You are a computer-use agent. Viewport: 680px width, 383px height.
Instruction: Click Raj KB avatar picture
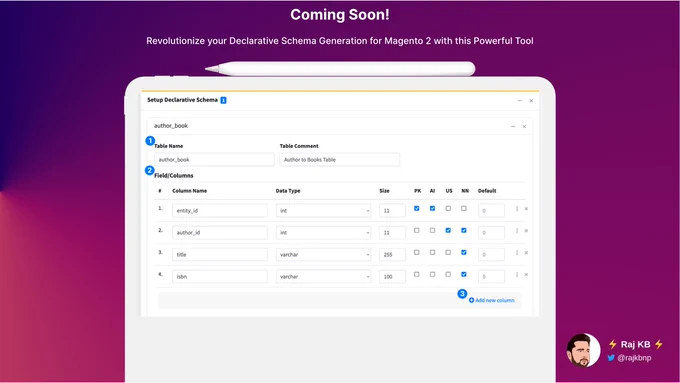pyautogui.click(x=583, y=350)
